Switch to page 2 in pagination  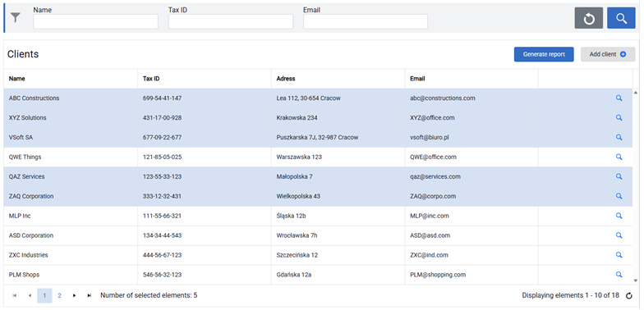click(59, 295)
